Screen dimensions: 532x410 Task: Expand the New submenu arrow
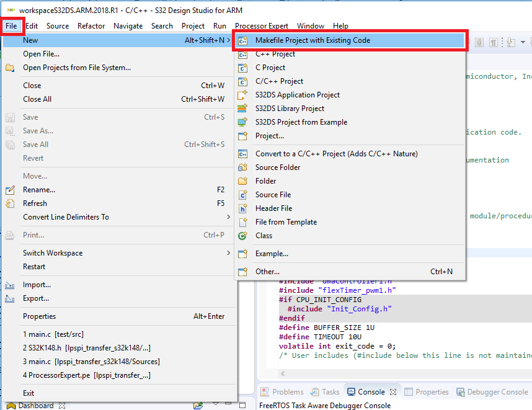[x=229, y=40]
